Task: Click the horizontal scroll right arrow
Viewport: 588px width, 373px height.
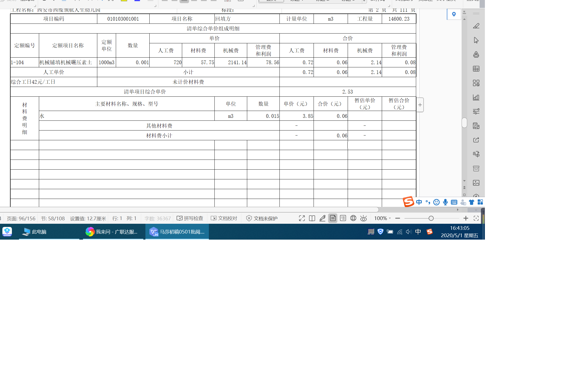Action: tap(458, 210)
